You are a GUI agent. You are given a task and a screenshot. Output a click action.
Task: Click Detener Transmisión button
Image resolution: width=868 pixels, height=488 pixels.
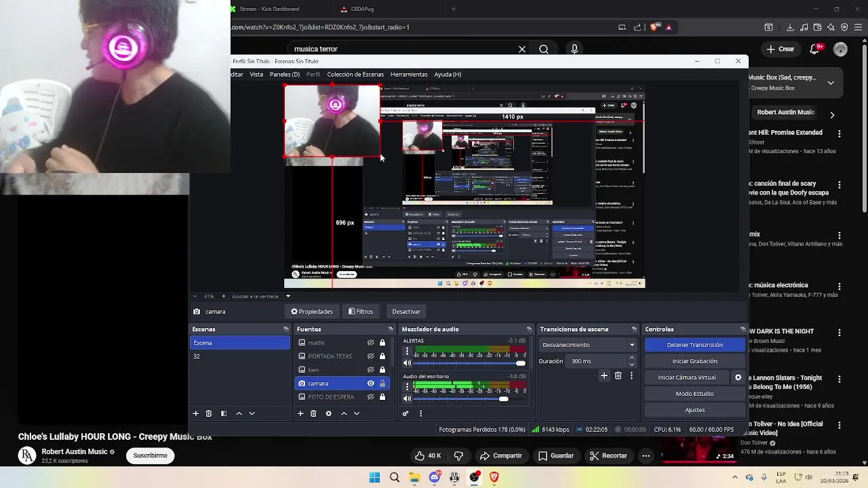click(x=695, y=345)
